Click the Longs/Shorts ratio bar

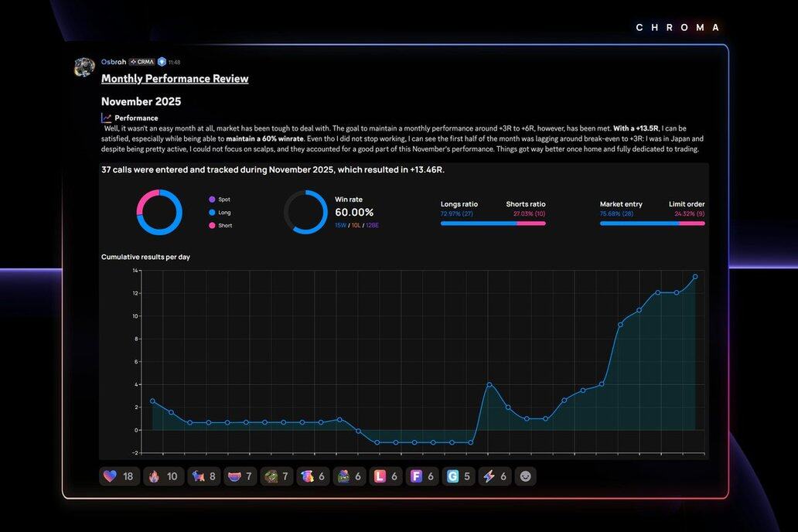tap(493, 223)
